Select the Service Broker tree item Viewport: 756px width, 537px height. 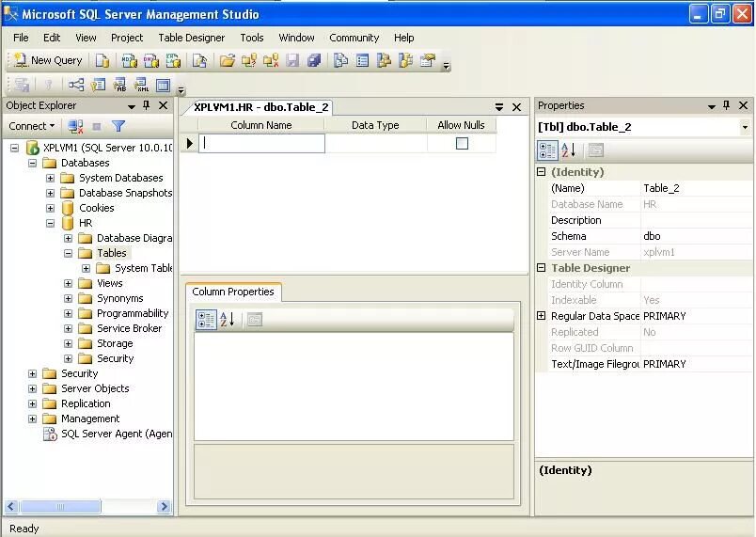129,328
